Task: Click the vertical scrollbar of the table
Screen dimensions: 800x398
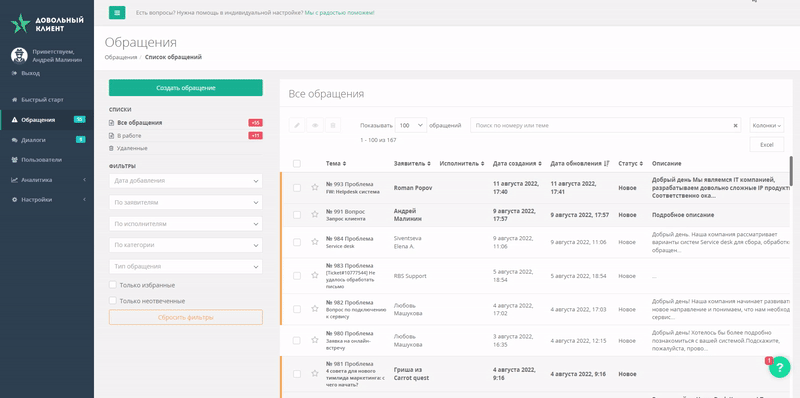Action: [x=791, y=170]
